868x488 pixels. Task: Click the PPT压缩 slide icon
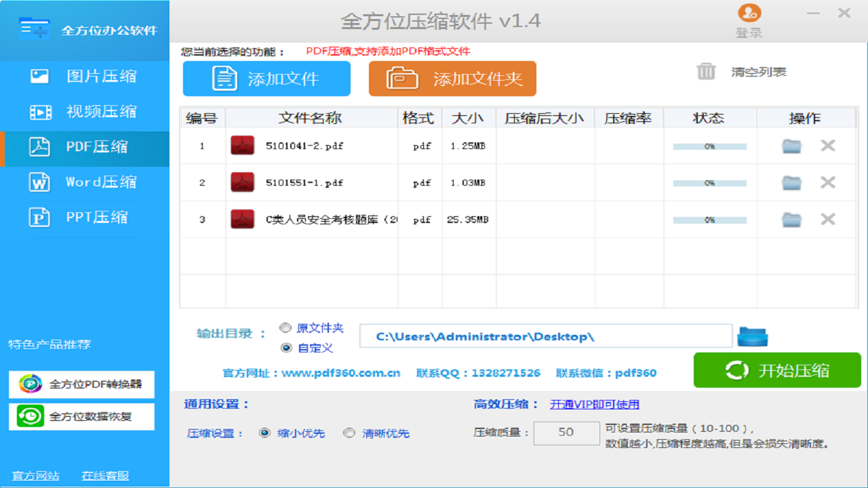pos(39,217)
